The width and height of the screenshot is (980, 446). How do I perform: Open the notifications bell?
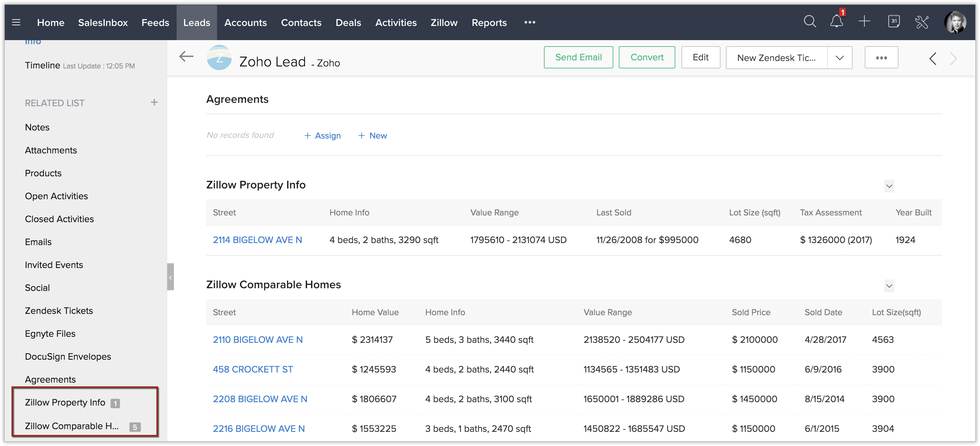pyautogui.click(x=836, y=22)
